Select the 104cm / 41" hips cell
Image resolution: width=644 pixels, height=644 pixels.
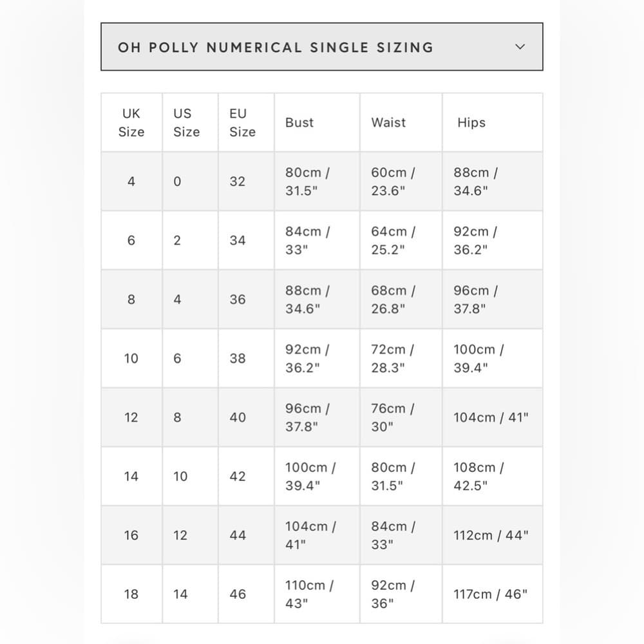click(493, 417)
